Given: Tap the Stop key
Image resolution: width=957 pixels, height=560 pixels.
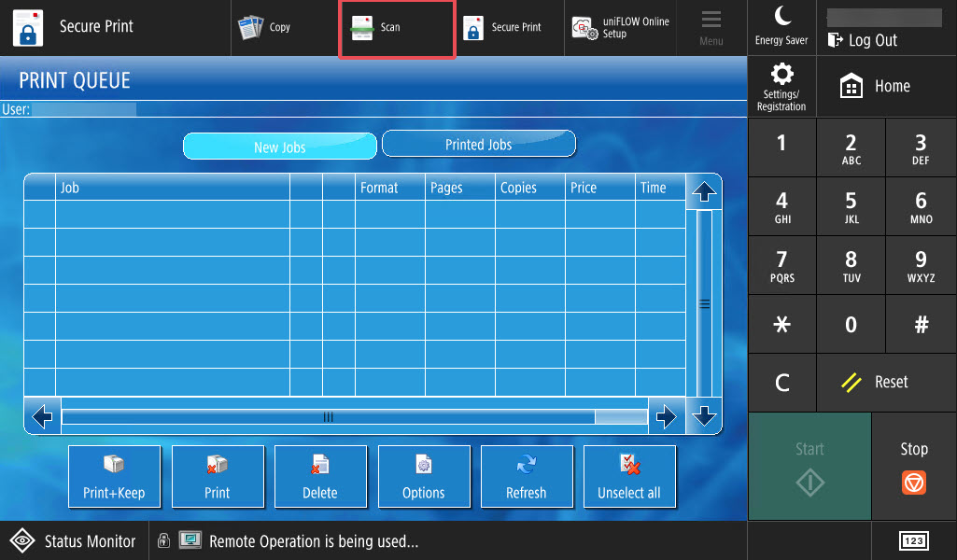Looking at the screenshot, I should pos(914,467).
